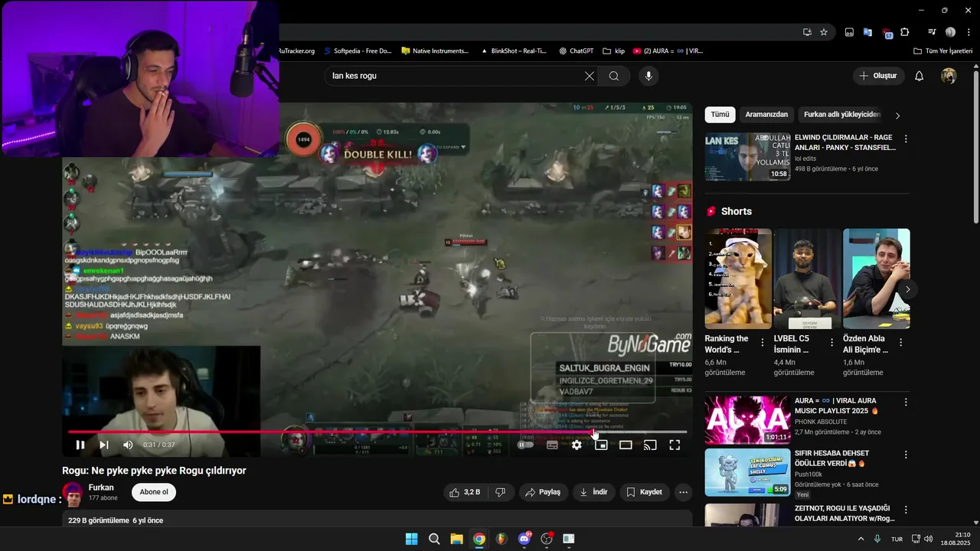Open the klip bookmarks folder

(613, 51)
